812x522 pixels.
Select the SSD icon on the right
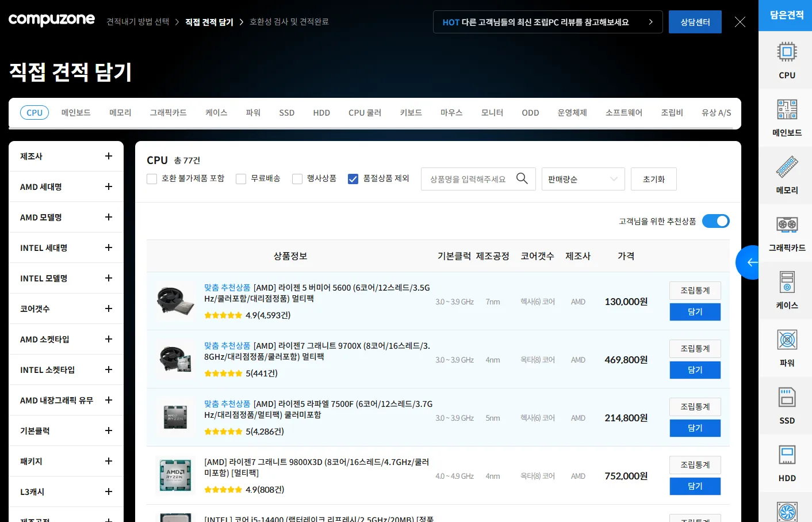click(x=786, y=405)
